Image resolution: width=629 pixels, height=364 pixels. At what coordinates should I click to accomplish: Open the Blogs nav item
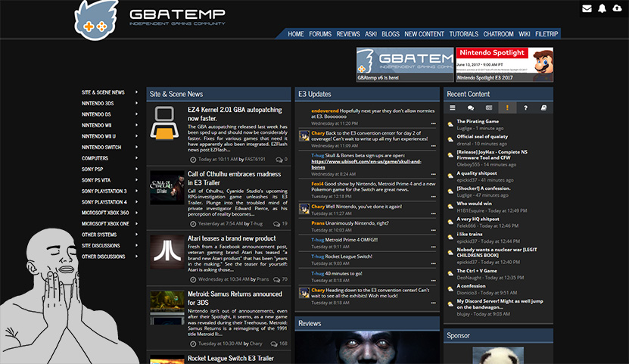coord(391,34)
